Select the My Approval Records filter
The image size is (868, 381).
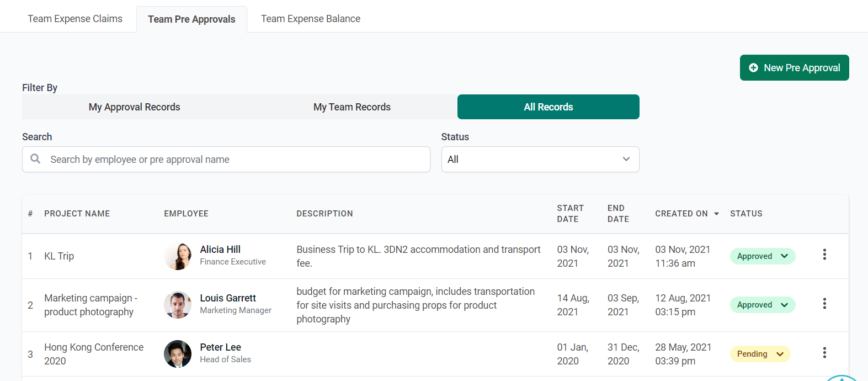pyautogui.click(x=134, y=107)
